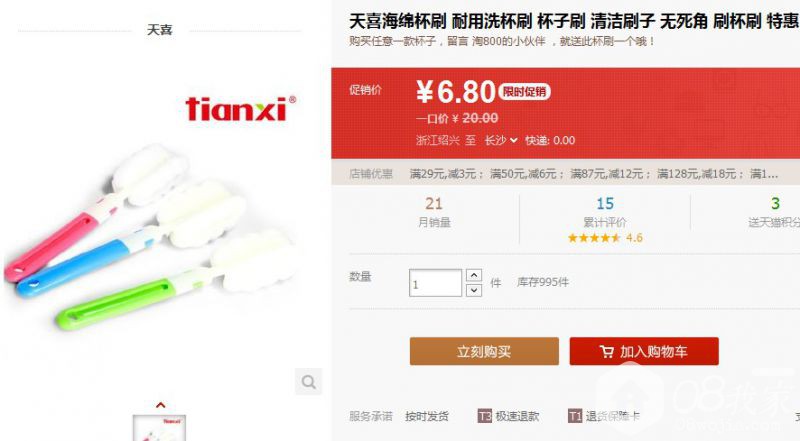This screenshot has height=441, width=800.
Task: Click the 立刻购买 buy now button
Action: [484, 351]
